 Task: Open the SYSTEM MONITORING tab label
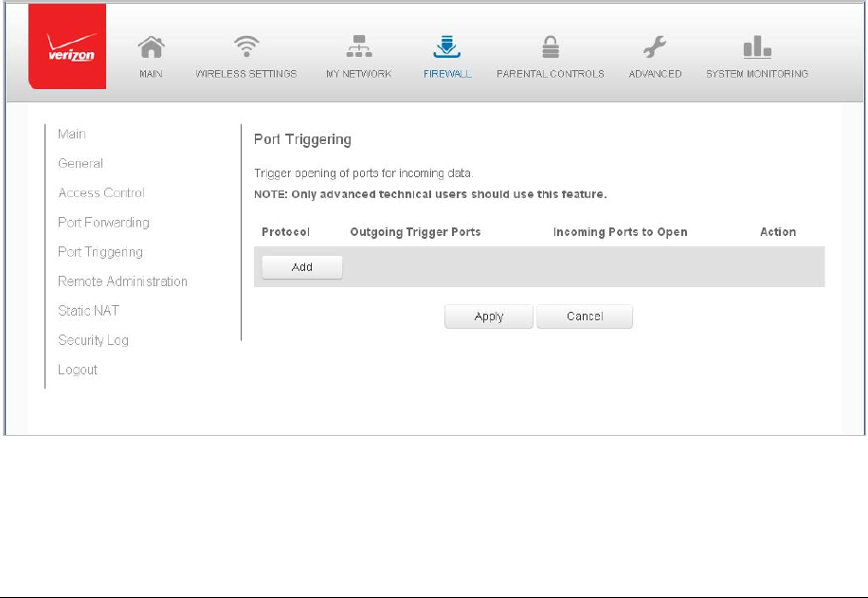pos(757,74)
